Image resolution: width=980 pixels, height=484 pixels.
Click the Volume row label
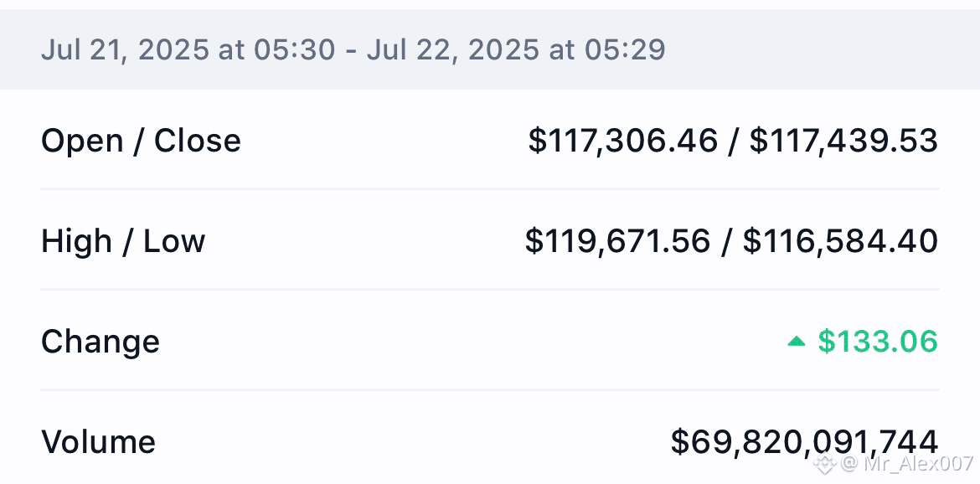tap(98, 441)
